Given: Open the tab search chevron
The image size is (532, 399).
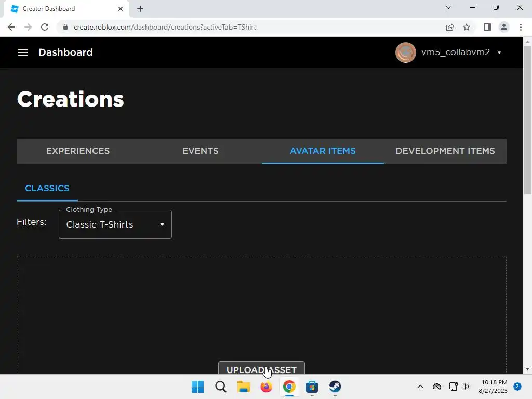Looking at the screenshot, I should [448, 7].
